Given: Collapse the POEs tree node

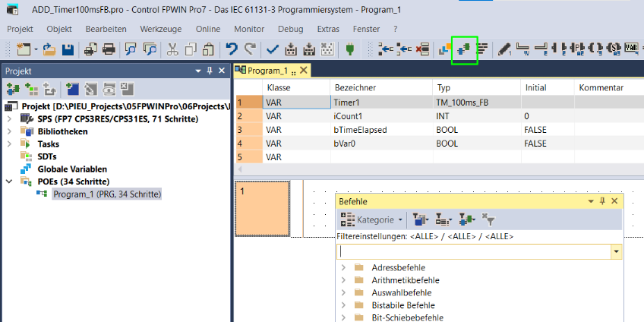Looking at the screenshot, I should [x=9, y=181].
